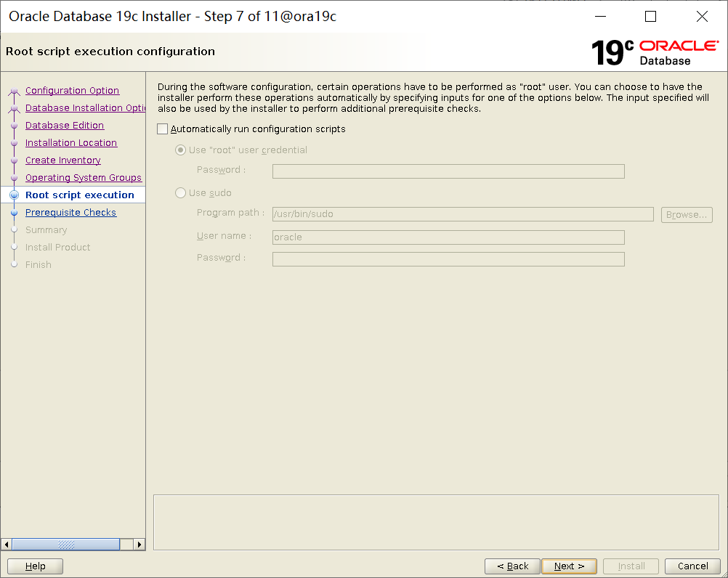The height and width of the screenshot is (578, 728).
Task: Click the Help button
Action: pyautogui.click(x=36, y=566)
